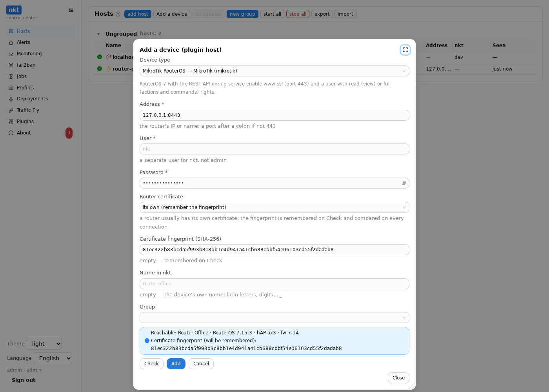549x392 pixels.
Task: Click the blue Add button
Action: [x=176, y=364]
